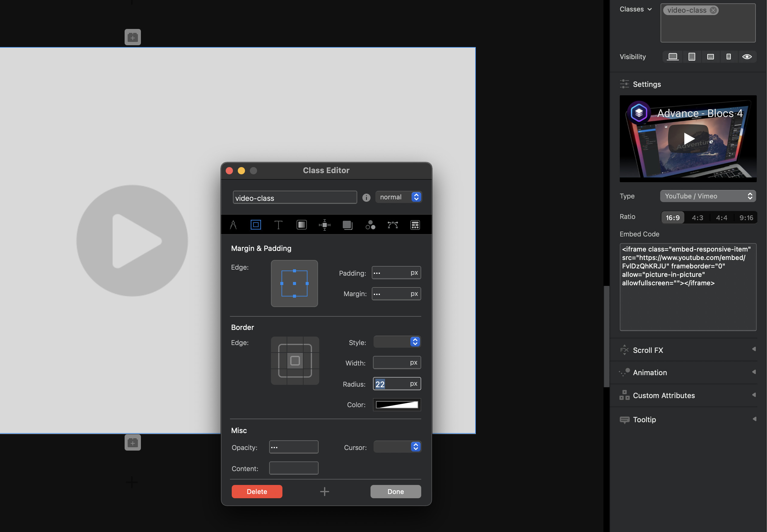Open the bezier transform tab icon
This screenshot has height=532, width=767.
tap(393, 225)
